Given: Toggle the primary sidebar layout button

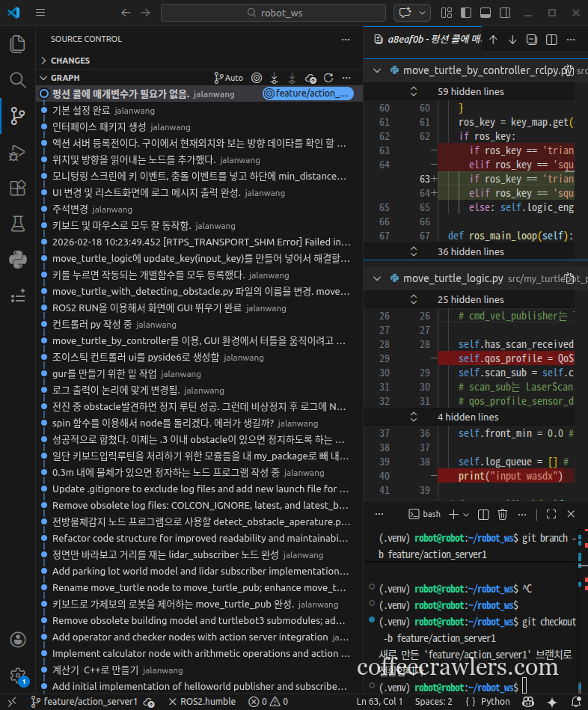Looking at the screenshot, I should (x=465, y=13).
